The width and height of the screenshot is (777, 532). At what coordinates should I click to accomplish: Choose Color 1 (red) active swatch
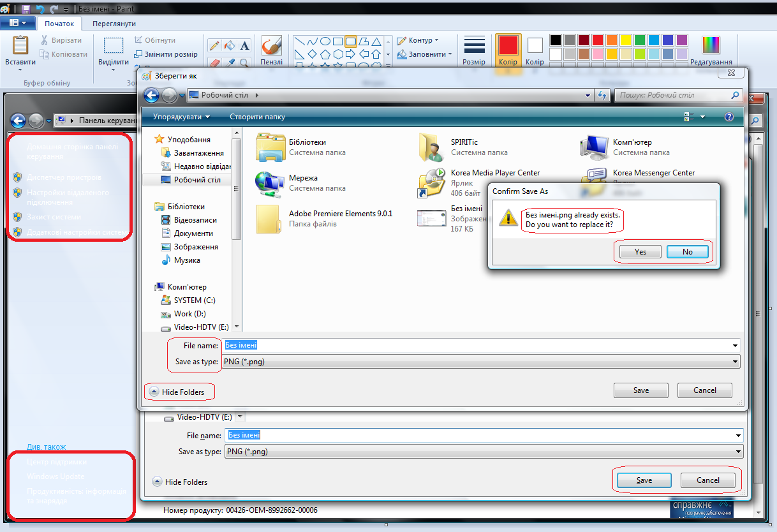[508, 50]
